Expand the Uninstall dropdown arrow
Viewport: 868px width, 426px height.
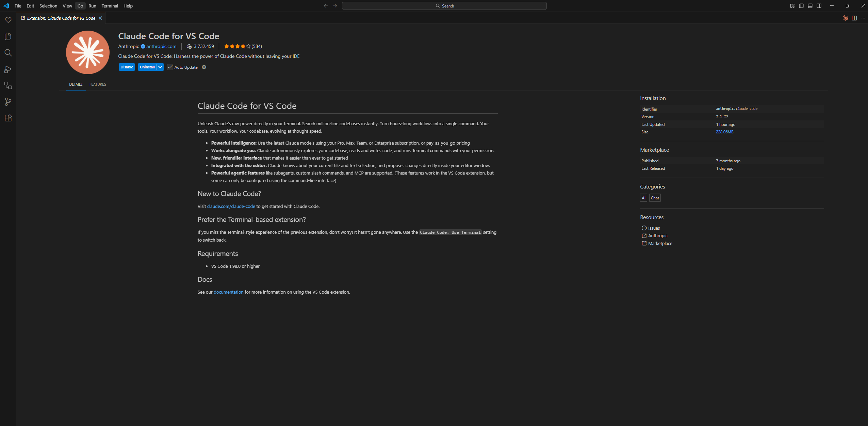pos(160,67)
